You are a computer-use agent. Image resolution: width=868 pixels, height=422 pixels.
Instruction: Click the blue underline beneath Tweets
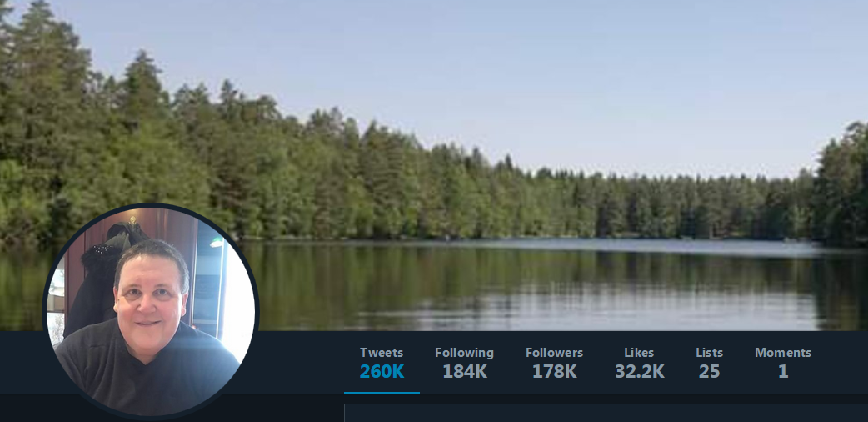click(382, 393)
